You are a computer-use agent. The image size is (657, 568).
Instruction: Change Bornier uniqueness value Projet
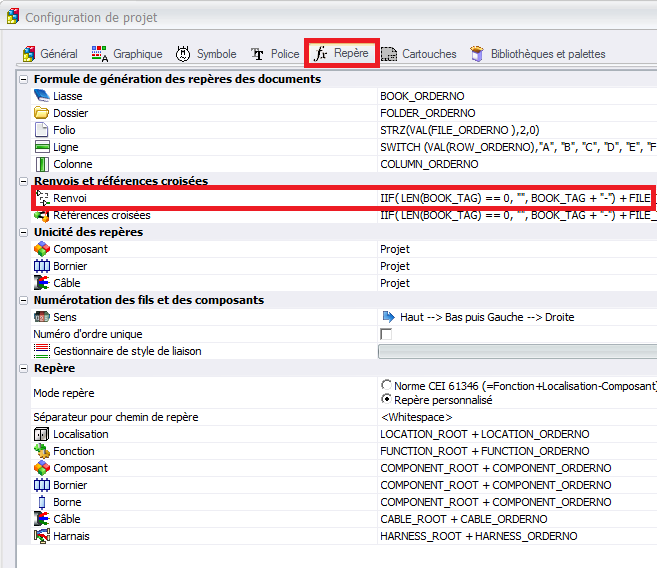395,266
